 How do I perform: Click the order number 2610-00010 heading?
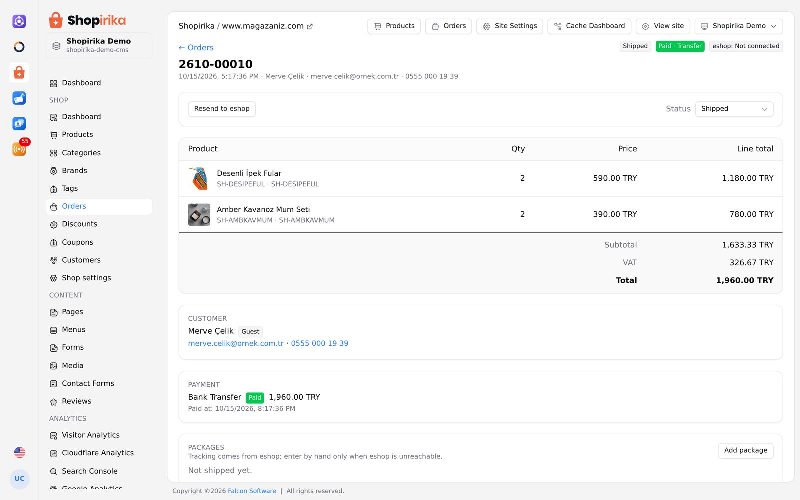click(x=215, y=64)
